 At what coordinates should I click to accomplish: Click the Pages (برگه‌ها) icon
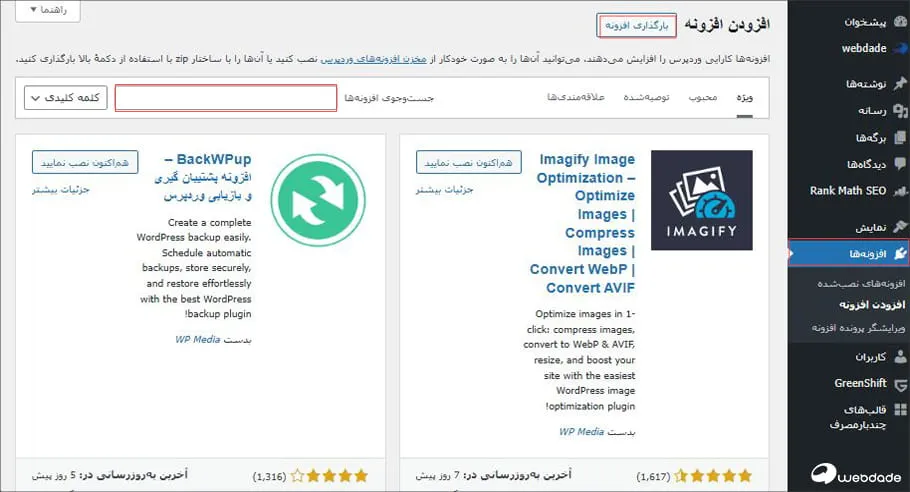pyautogui.click(x=900, y=138)
